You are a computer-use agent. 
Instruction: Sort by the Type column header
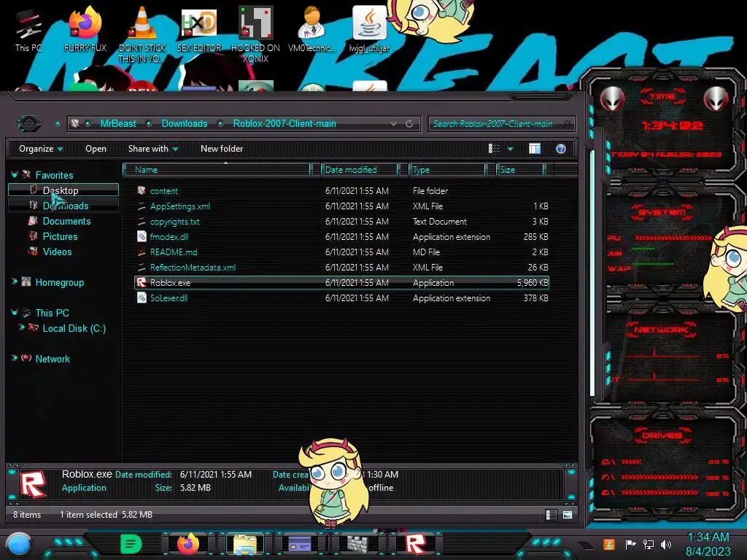click(x=447, y=169)
